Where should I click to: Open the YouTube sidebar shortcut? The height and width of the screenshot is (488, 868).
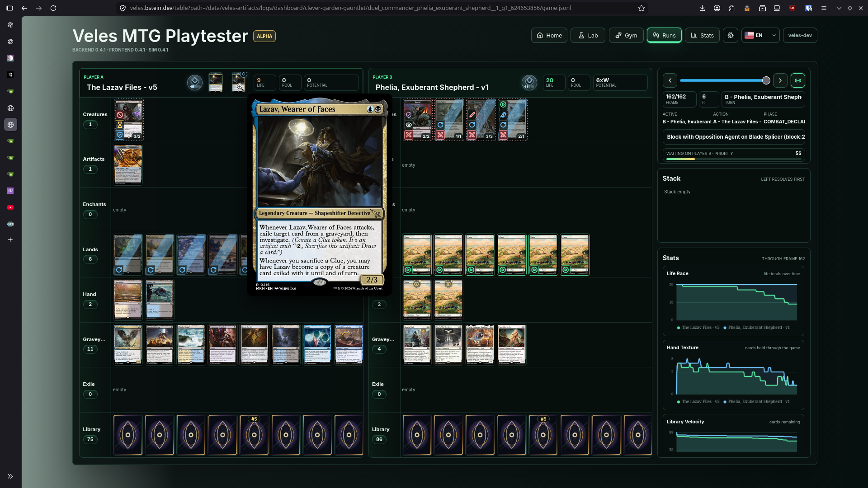10,207
